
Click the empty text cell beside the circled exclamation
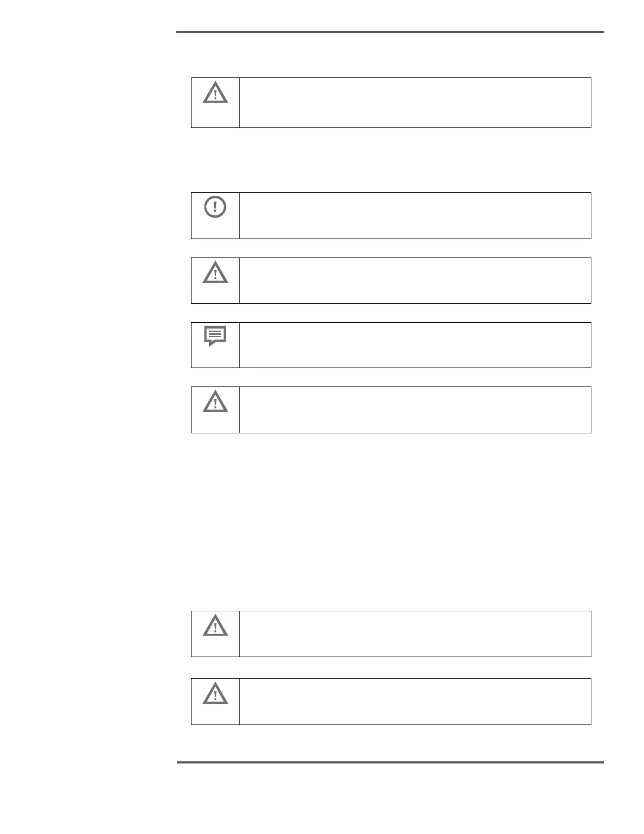click(415, 216)
